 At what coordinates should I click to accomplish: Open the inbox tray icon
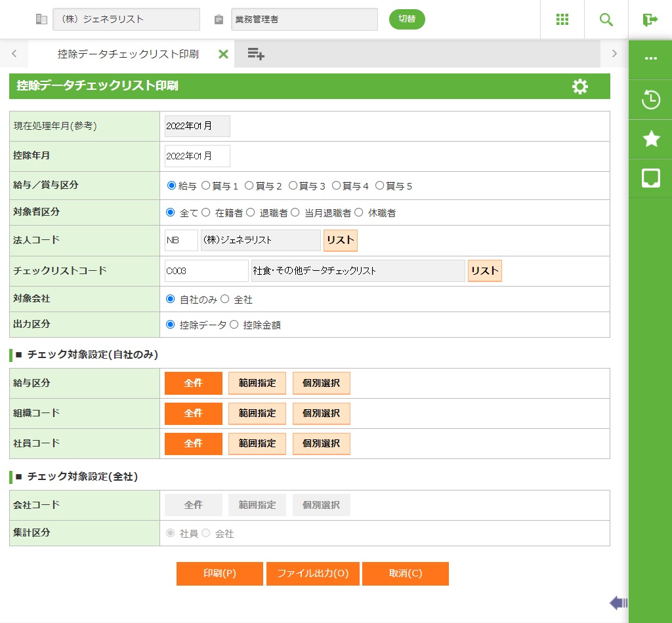point(650,178)
